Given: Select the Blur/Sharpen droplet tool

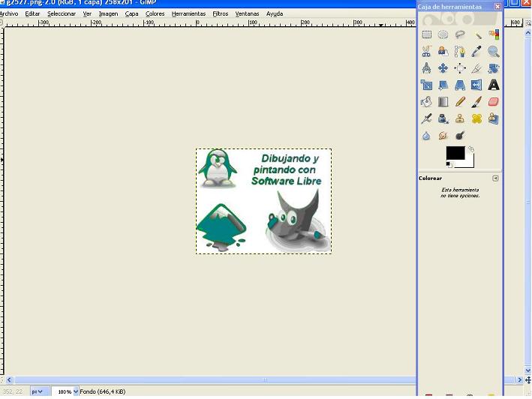Looking at the screenshot, I should [426, 136].
